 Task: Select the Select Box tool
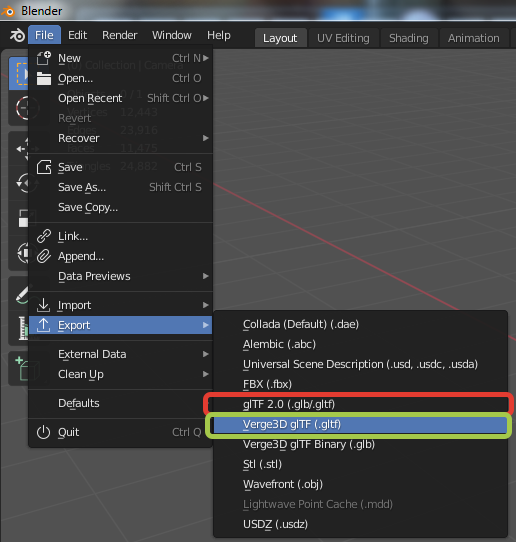pos(19,74)
